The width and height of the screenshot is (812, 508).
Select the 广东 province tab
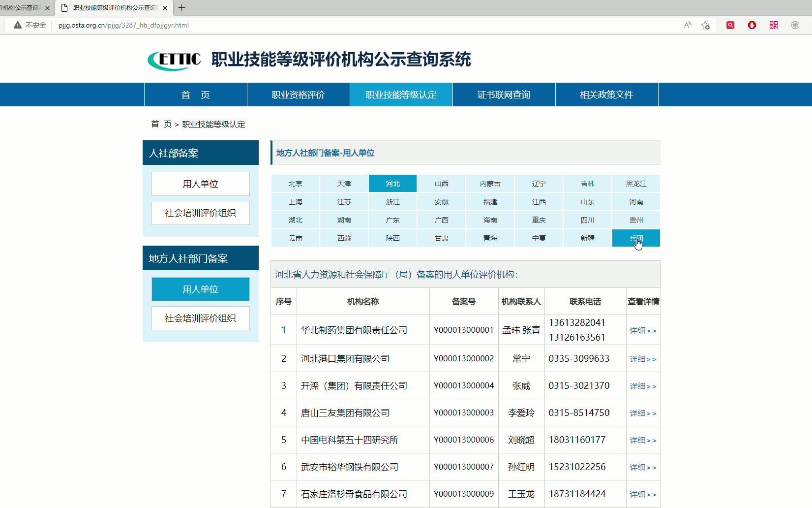pos(393,220)
